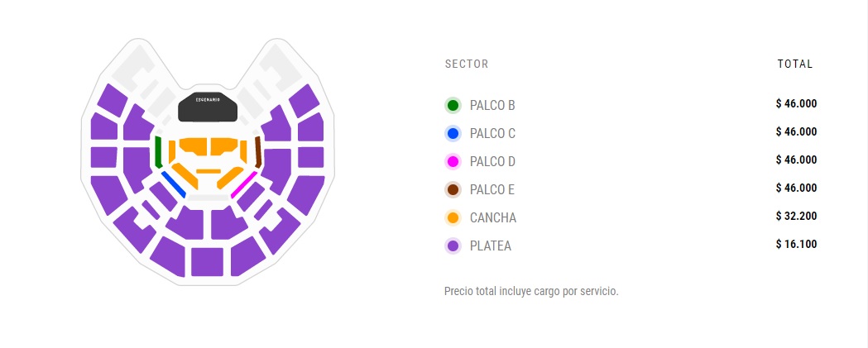Select the bottom center purple Platea block
This screenshot has width=868, height=348.
tap(207, 261)
